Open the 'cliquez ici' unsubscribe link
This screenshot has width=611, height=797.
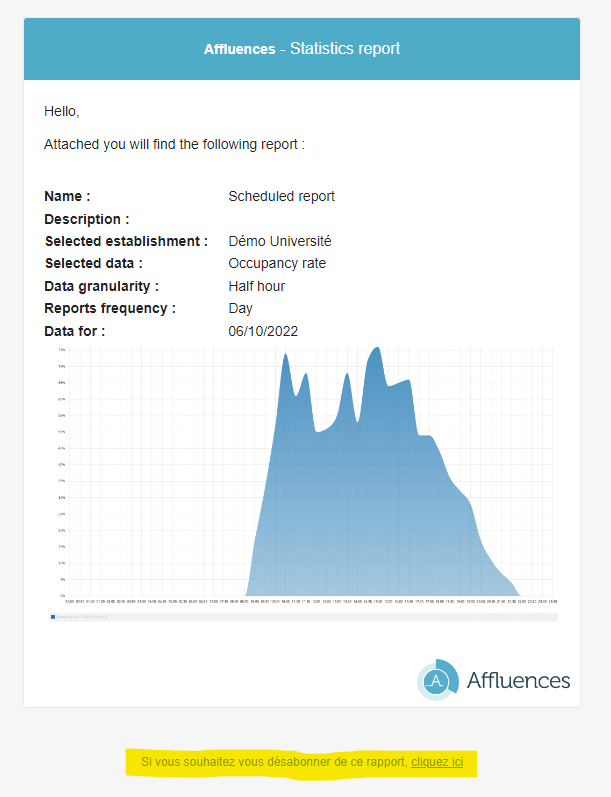(x=437, y=762)
